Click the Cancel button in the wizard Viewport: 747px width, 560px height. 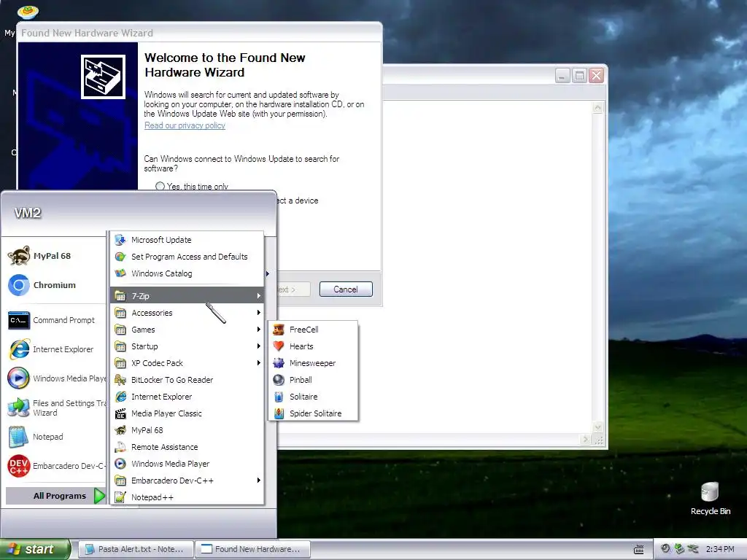tap(346, 289)
